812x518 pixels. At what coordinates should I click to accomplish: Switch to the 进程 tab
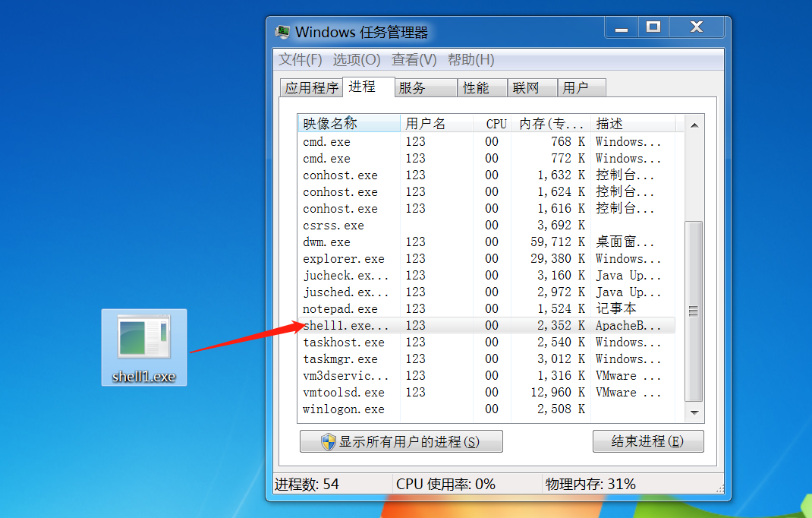coord(368,87)
